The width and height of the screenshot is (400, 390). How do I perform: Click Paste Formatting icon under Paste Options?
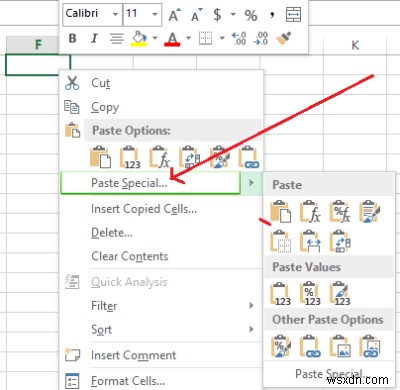[219, 157]
